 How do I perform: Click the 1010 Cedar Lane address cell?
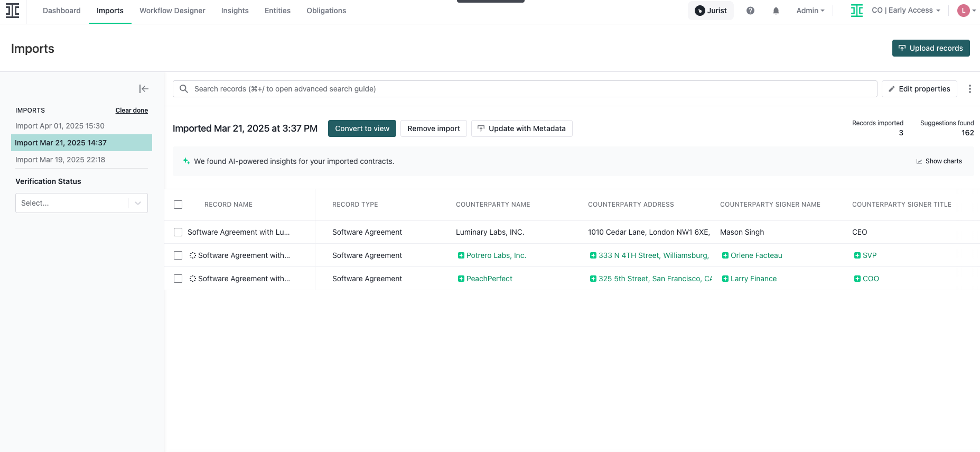click(649, 232)
